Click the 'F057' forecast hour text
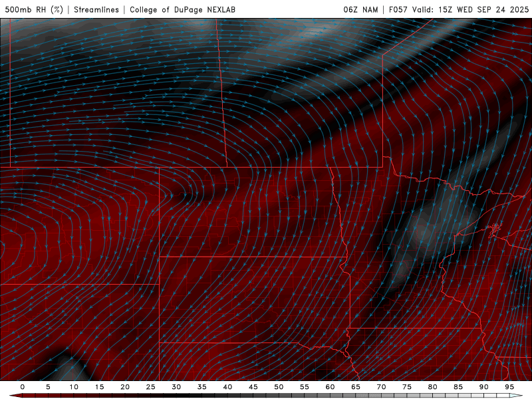Screen dimensions: 532x399 (398, 9)
